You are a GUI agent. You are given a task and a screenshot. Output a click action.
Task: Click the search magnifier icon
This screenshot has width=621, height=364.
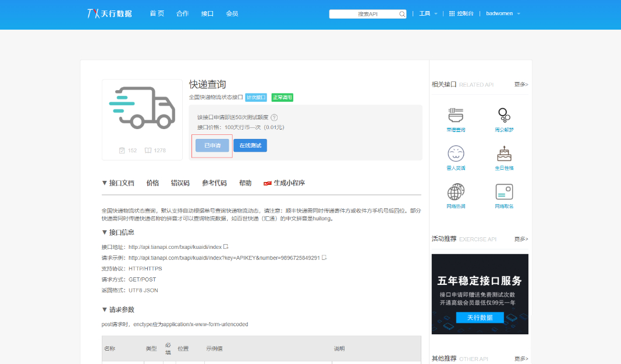point(402,14)
